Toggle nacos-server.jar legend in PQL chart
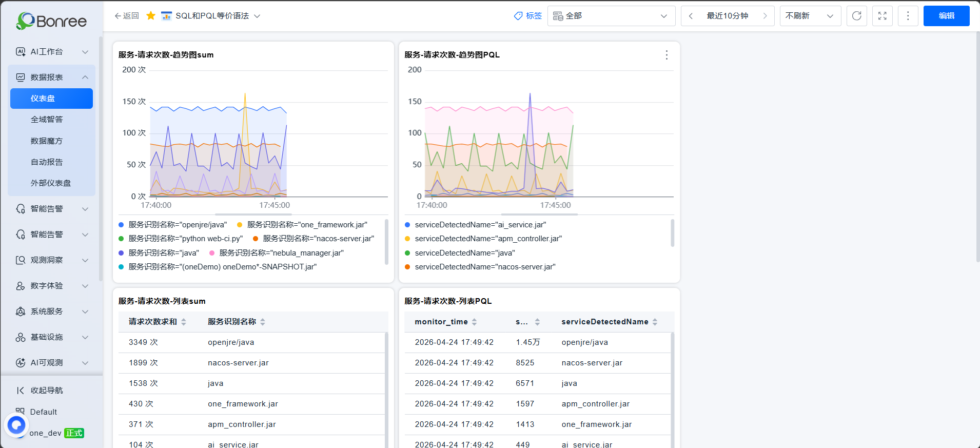 (480, 267)
